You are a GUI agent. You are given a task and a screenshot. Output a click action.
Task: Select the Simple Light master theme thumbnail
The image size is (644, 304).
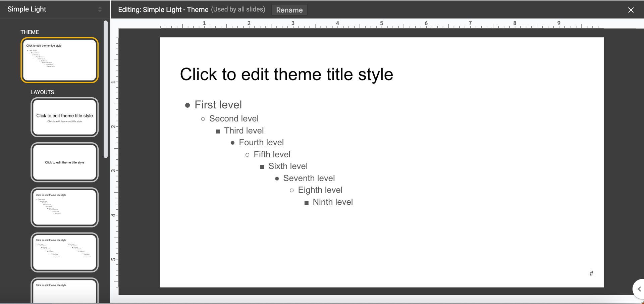pos(60,60)
